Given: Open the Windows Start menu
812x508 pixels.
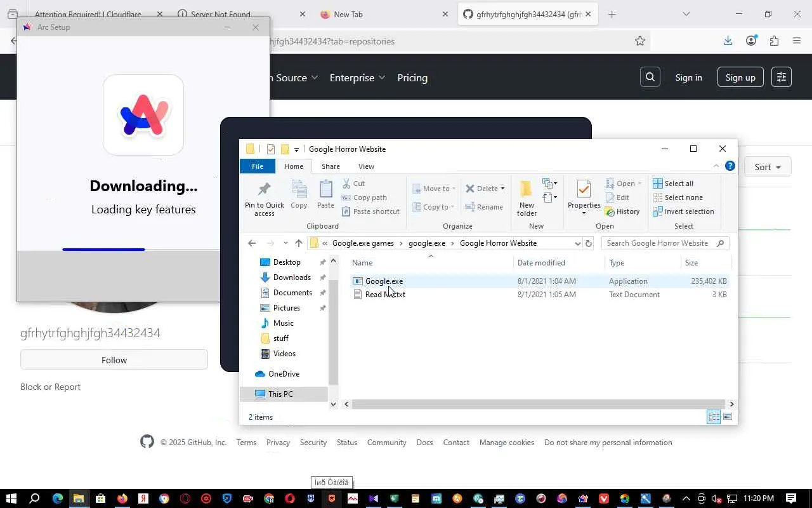Looking at the screenshot, I should 11,498.
